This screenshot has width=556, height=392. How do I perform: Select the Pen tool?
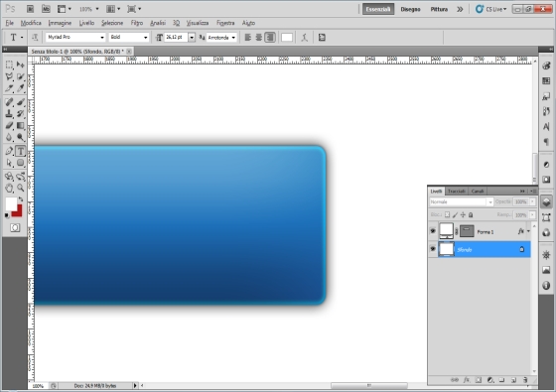[x=9, y=151]
